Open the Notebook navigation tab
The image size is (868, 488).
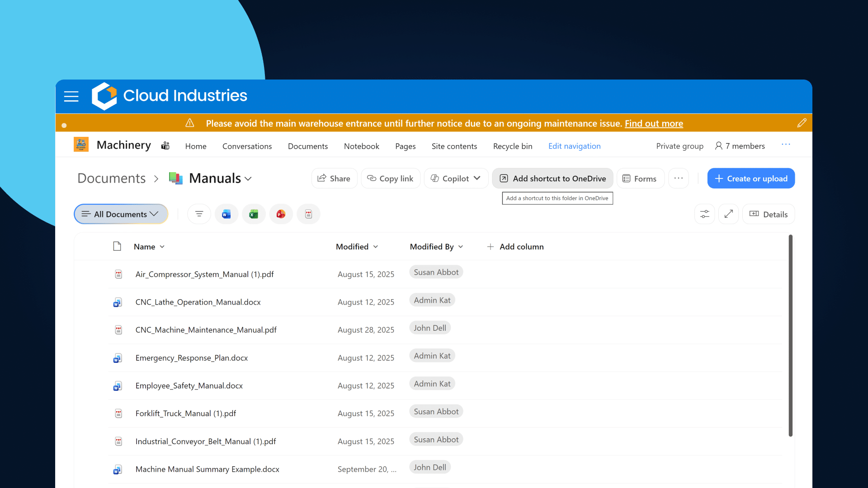362,146
